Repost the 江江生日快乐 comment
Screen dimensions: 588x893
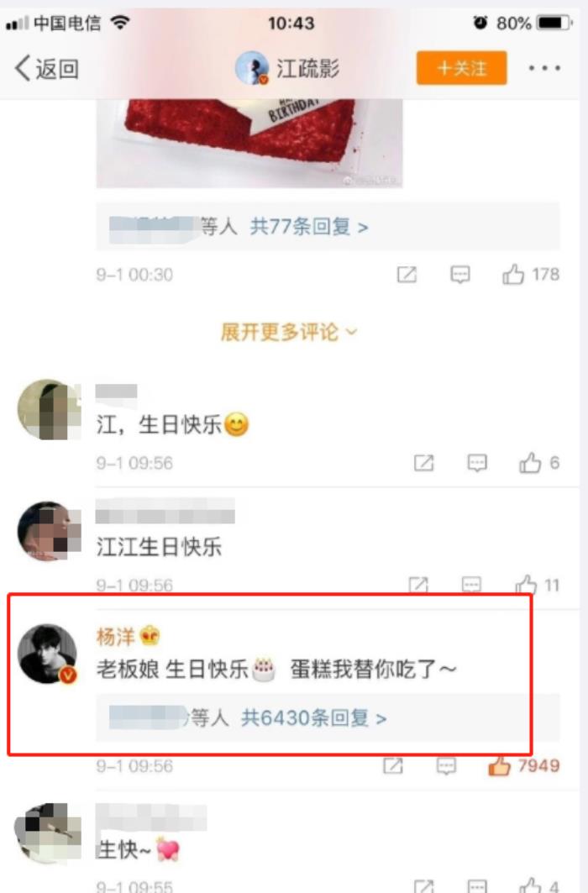[x=418, y=585]
